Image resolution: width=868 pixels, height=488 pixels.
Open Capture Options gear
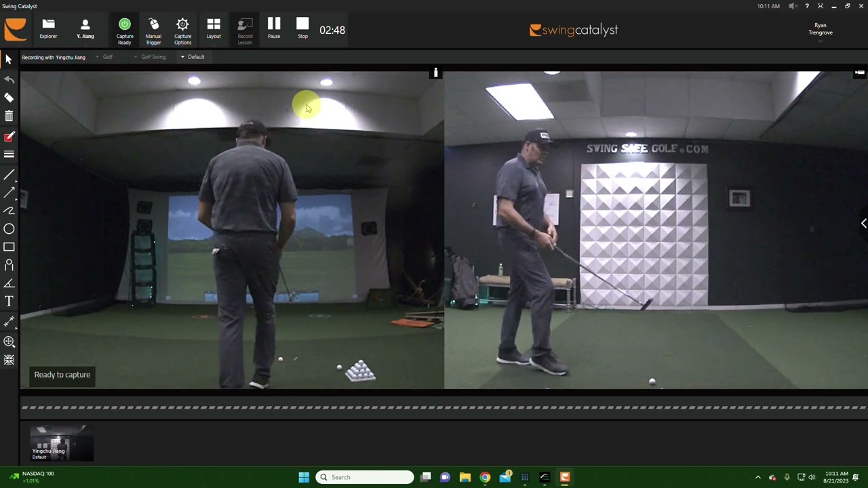(182, 30)
